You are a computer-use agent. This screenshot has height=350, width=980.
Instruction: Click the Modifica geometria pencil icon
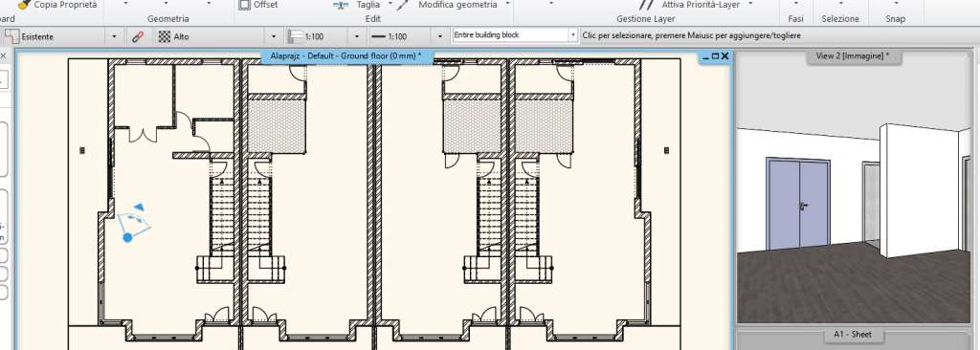click(403, 5)
